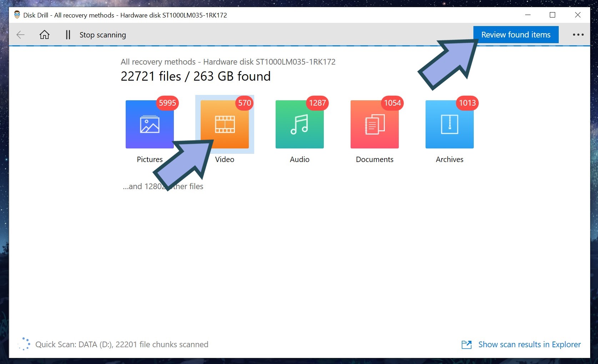598x364 pixels.
Task: Click Show scan results in Explorer link
Action: click(x=529, y=344)
